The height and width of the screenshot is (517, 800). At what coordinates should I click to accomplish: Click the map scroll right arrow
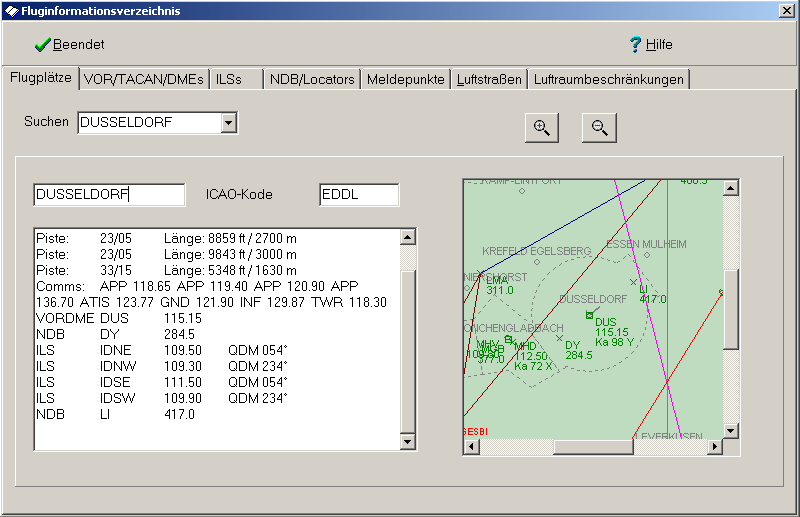(x=715, y=447)
